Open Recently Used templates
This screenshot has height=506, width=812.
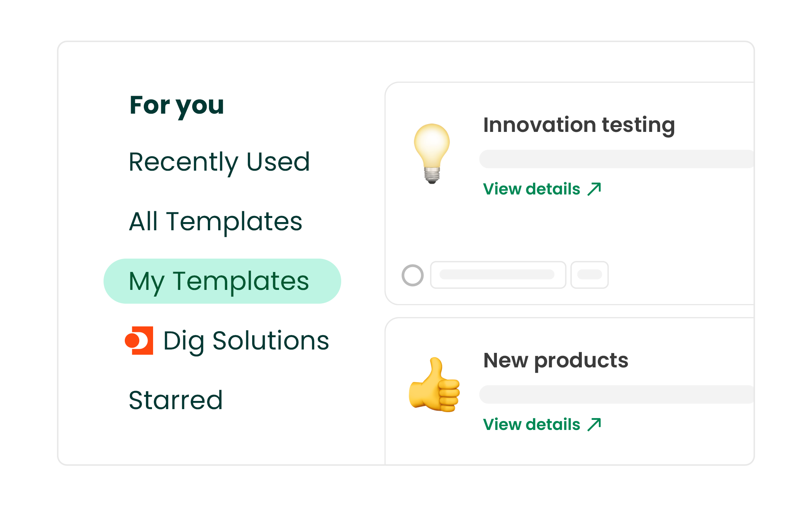(219, 162)
